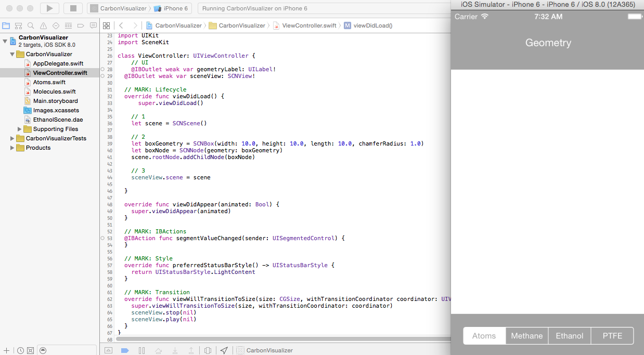The image size is (644, 355).
Task: Expand the Products group
Action: coord(12,148)
